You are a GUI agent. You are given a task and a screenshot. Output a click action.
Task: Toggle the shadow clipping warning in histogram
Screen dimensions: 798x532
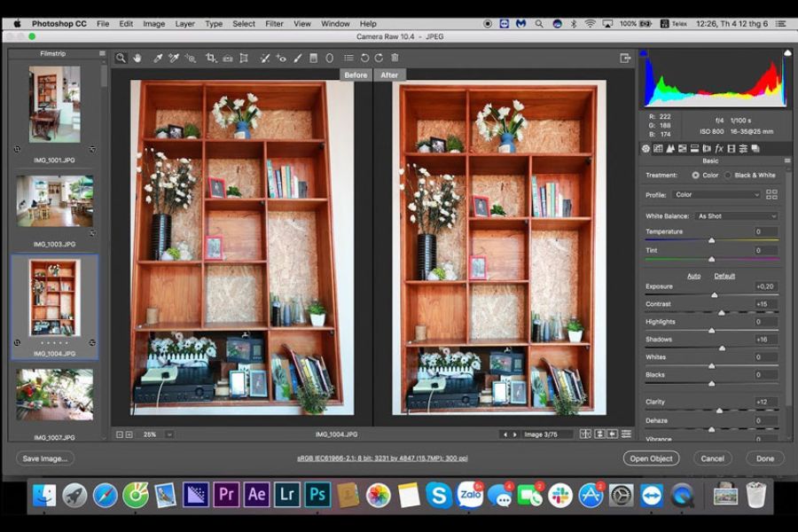click(x=644, y=52)
